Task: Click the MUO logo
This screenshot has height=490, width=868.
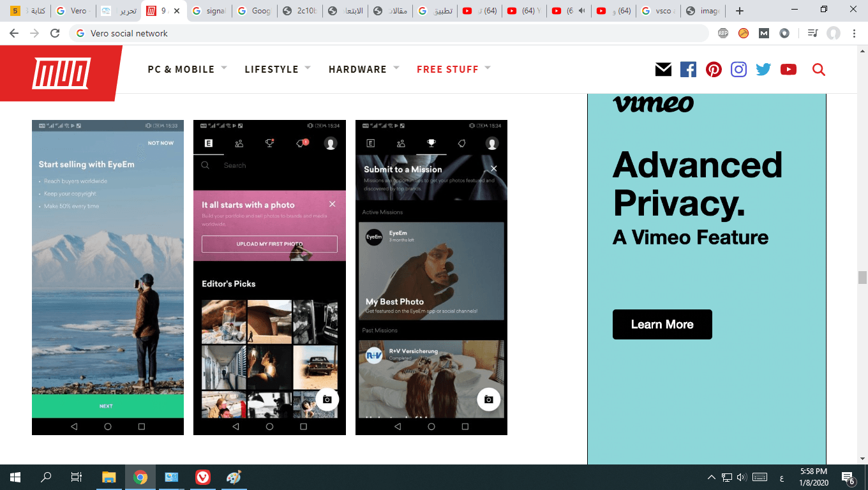Action: pyautogui.click(x=61, y=73)
